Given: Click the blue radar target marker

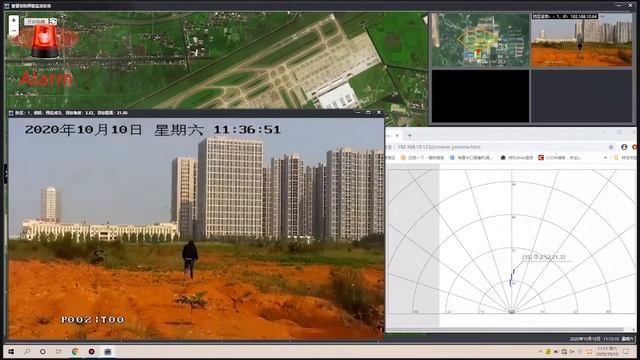Looking at the screenshot, I should coord(511,280).
